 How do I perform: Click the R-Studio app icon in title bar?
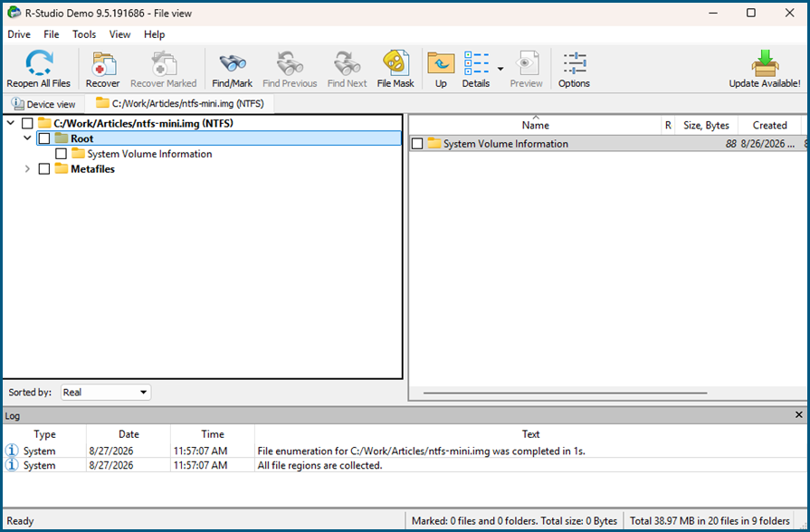[x=14, y=13]
